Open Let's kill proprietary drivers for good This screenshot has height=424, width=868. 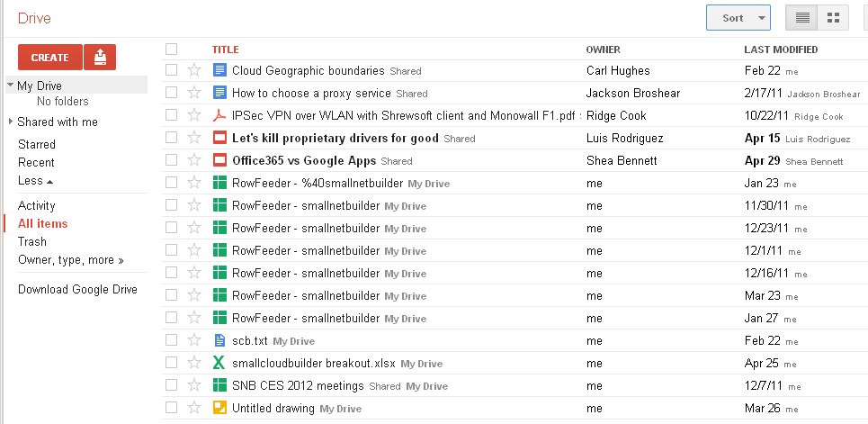click(335, 138)
